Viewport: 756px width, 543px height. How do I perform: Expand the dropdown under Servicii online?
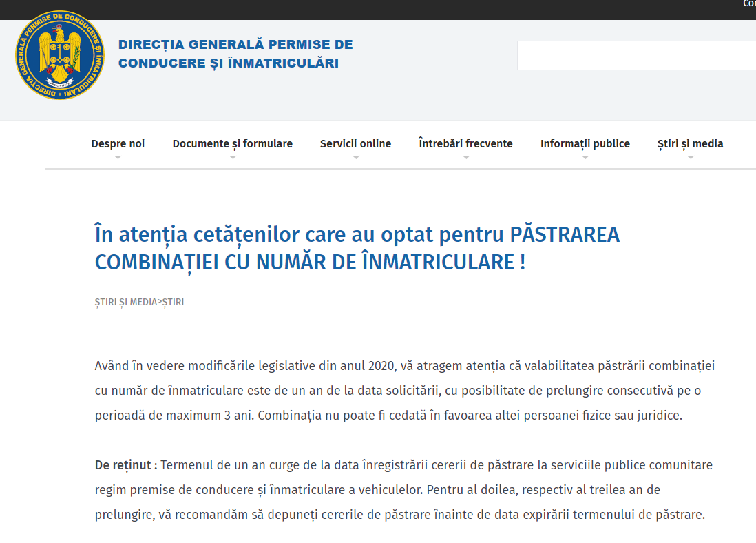click(355, 156)
